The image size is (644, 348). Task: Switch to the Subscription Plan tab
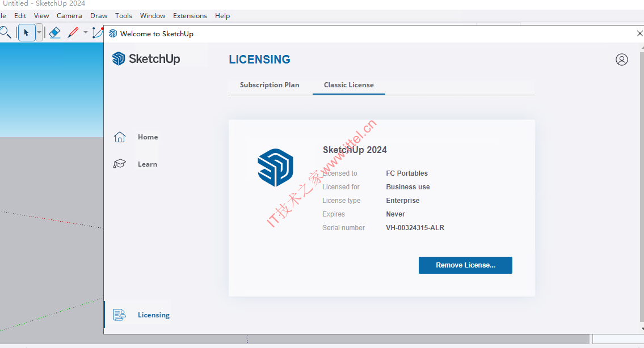[270, 85]
